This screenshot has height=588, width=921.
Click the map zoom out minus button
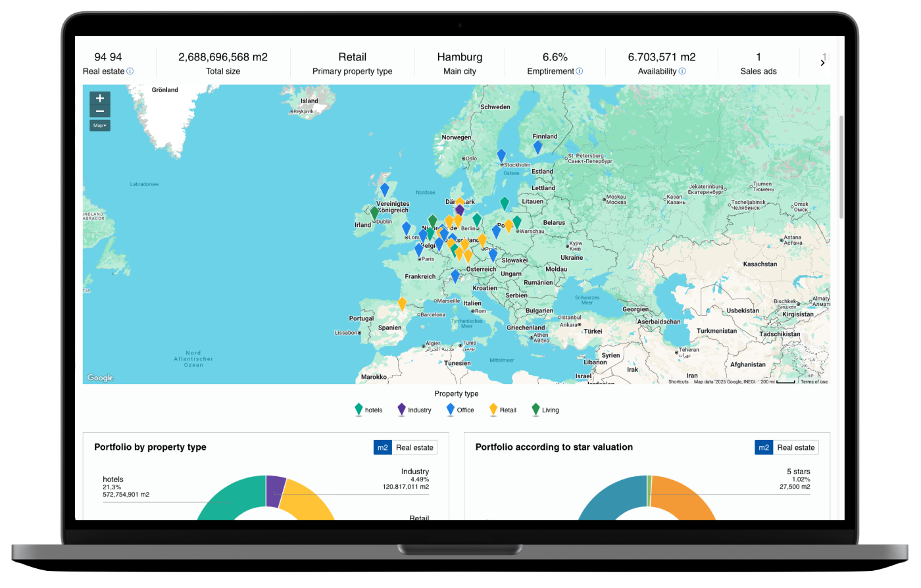[x=100, y=111]
